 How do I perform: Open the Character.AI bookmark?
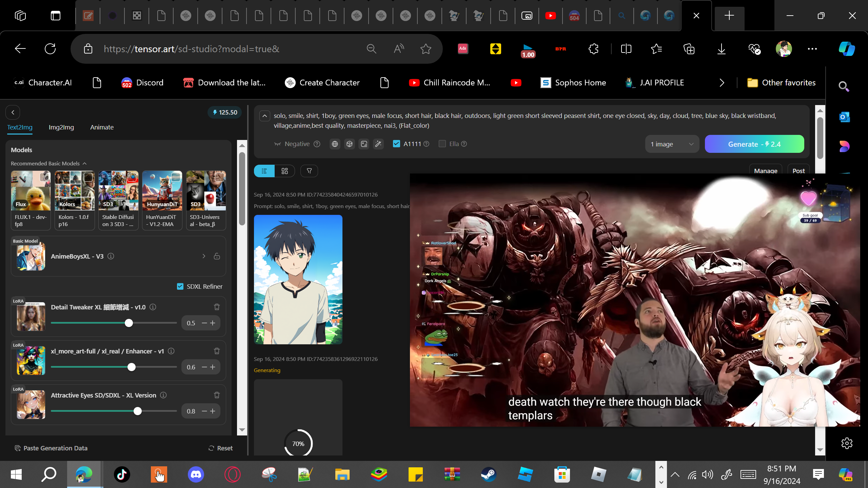pyautogui.click(x=43, y=83)
